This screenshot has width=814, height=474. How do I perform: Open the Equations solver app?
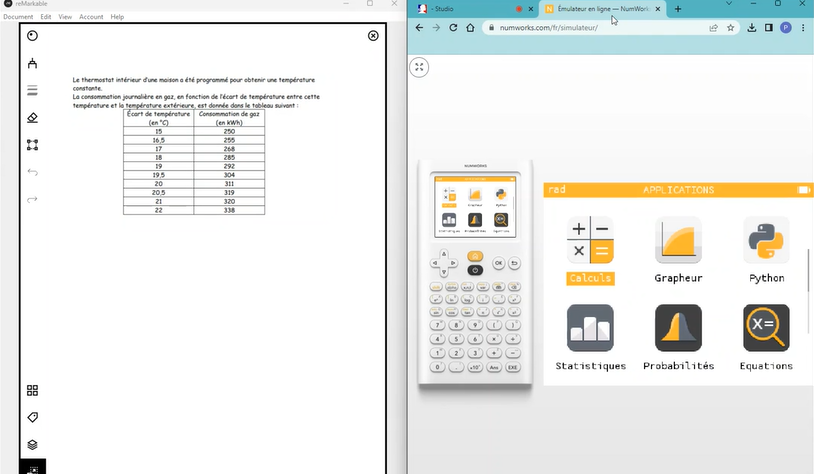tap(767, 329)
